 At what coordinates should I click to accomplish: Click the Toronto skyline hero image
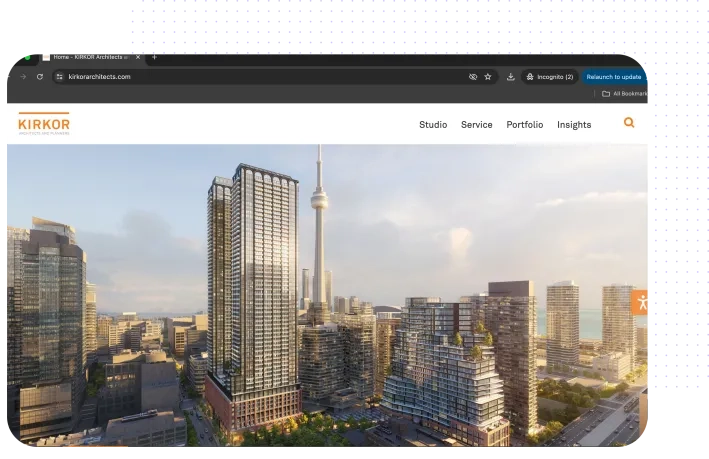click(x=327, y=295)
